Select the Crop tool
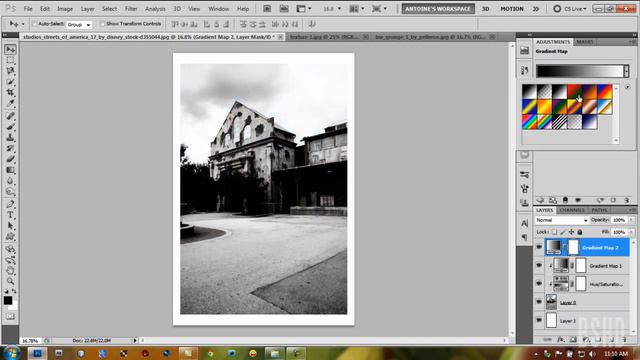 [10, 93]
